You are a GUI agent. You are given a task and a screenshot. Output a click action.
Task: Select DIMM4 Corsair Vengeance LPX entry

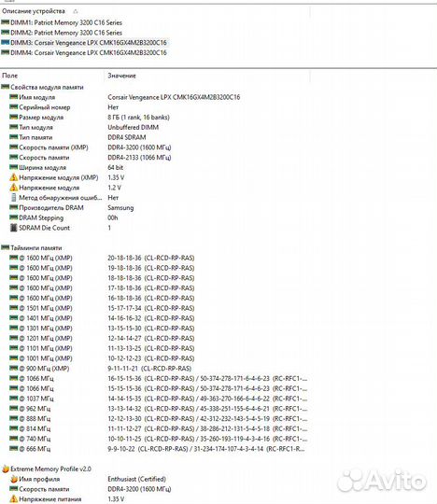pyautogui.click(x=84, y=52)
